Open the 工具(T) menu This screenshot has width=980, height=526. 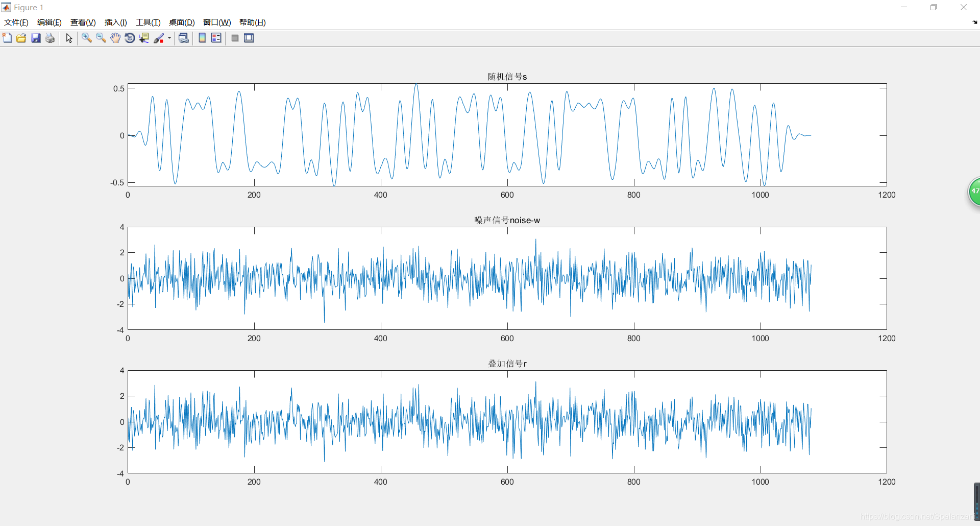point(148,22)
